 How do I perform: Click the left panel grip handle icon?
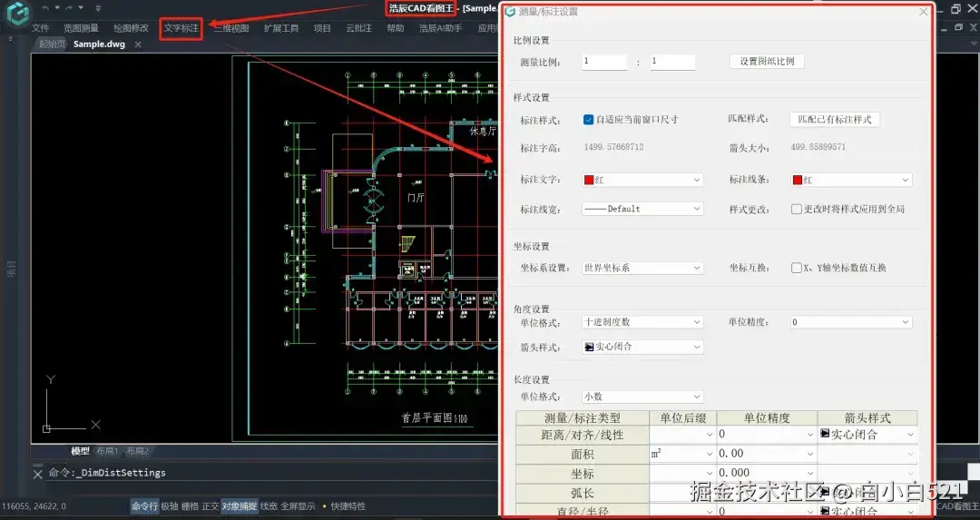click(10, 39)
